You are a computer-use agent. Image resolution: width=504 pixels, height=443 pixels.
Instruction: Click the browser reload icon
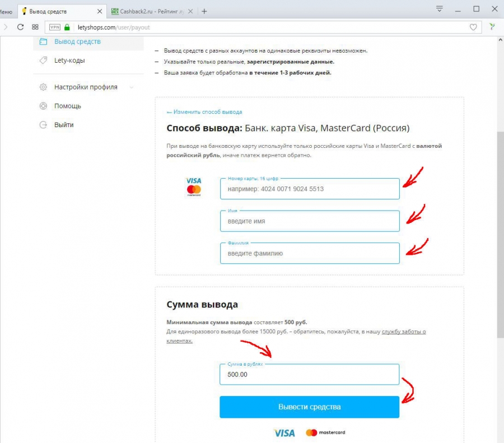20,27
